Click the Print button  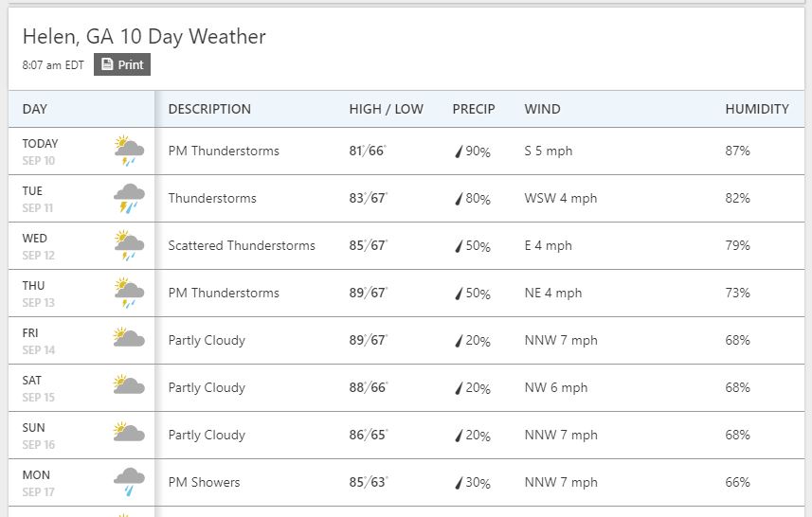tap(122, 64)
